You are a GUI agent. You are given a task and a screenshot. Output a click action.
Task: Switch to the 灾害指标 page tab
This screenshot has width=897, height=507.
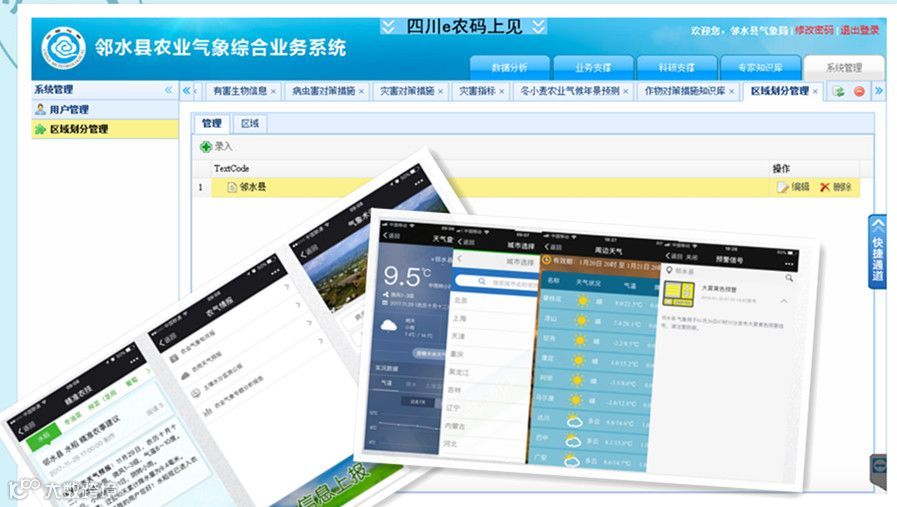[x=477, y=91]
